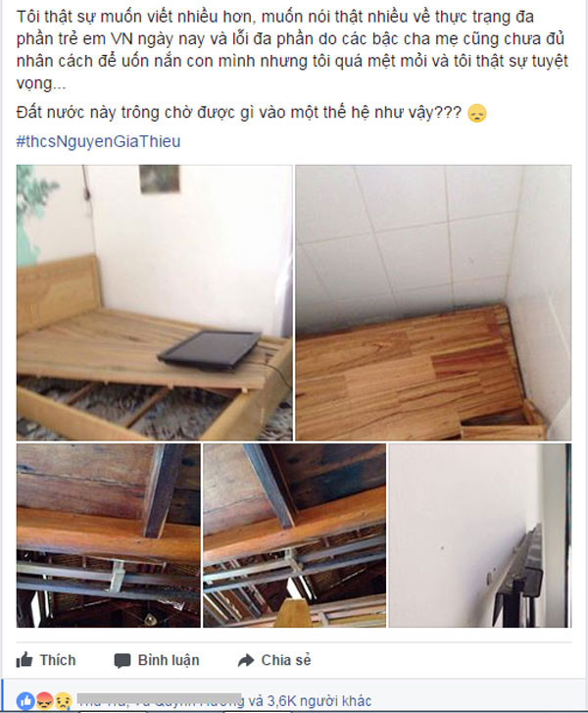
Task: Open the photo of wooden planks in corner
Action: coord(433,303)
